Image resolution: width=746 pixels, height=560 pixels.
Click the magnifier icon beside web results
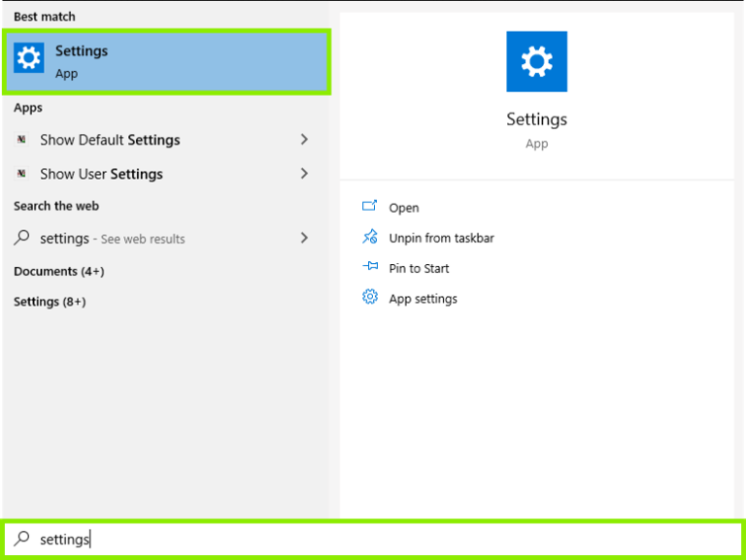(x=22, y=238)
